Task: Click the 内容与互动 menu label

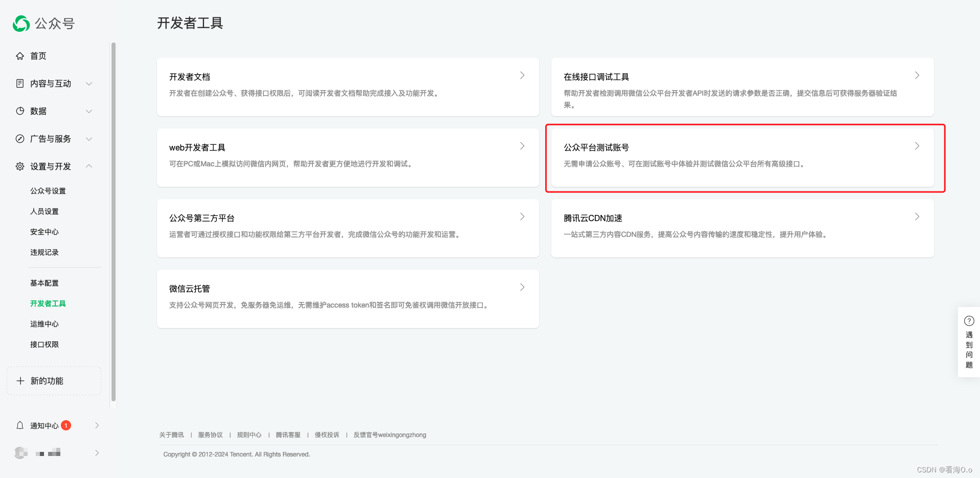Action: pyautogui.click(x=51, y=83)
